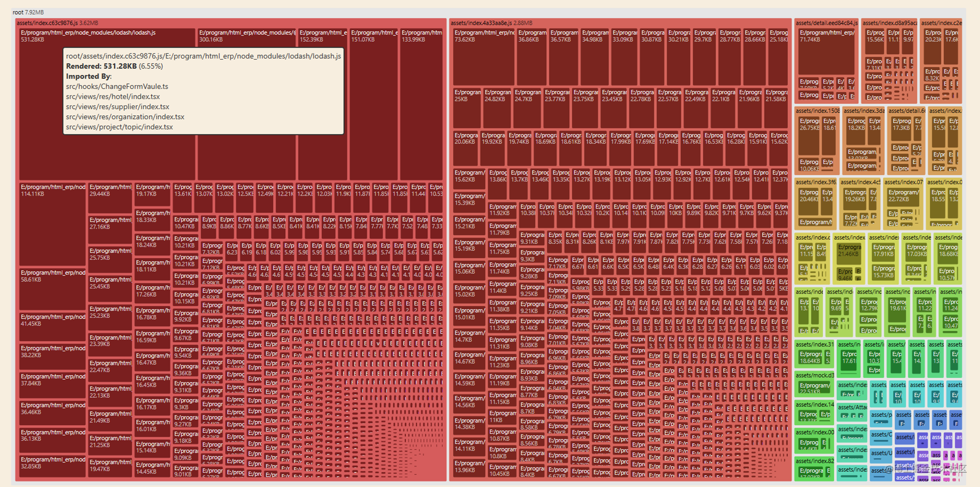Click the root 7.92MB header
This screenshot has width=980, height=487.
(28, 12)
